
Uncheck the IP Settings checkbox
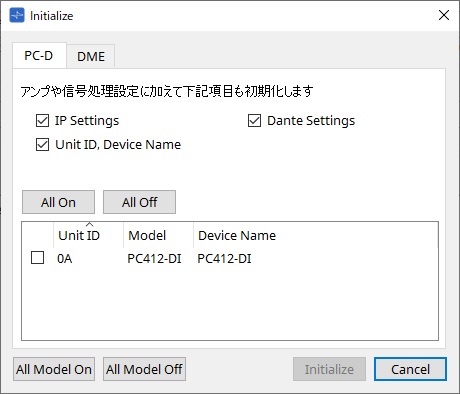[x=42, y=121]
